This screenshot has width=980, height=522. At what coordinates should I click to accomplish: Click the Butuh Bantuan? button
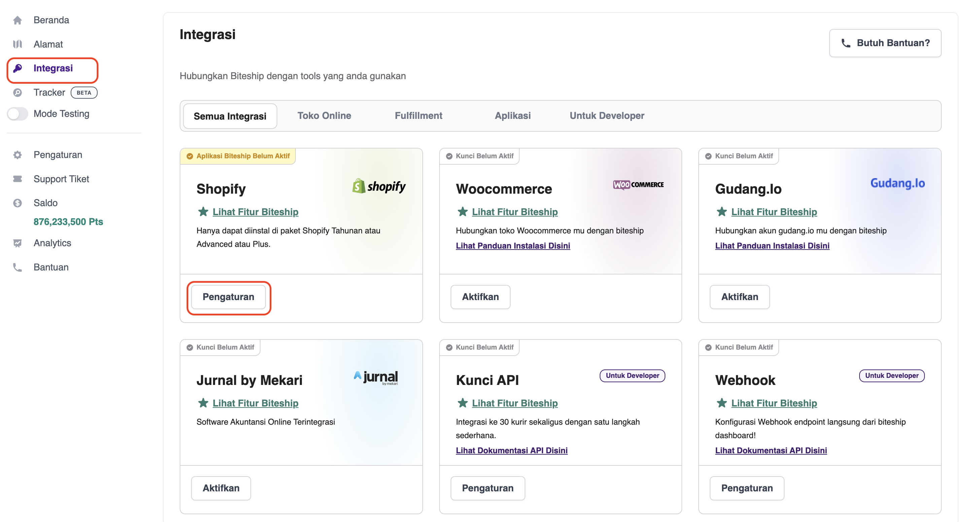point(885,43)
